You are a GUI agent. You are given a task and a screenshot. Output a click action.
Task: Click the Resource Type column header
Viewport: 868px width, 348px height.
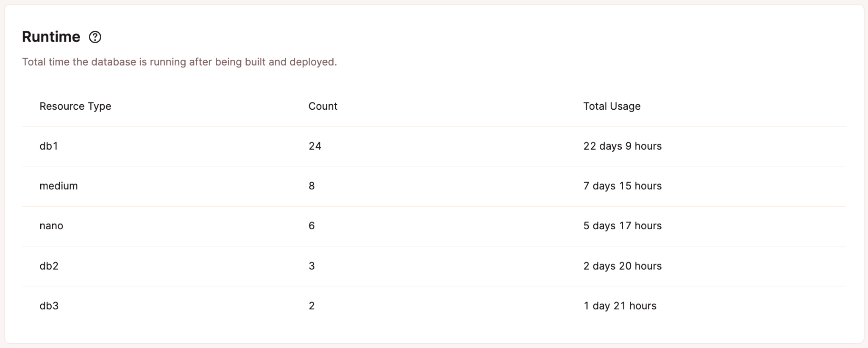(75, 106)
